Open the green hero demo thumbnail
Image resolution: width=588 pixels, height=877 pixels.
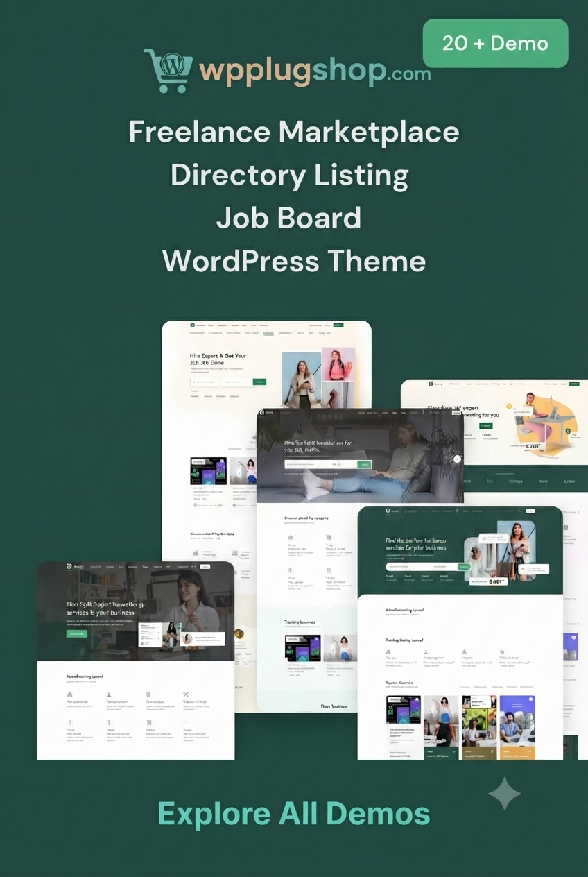[460, 633]
